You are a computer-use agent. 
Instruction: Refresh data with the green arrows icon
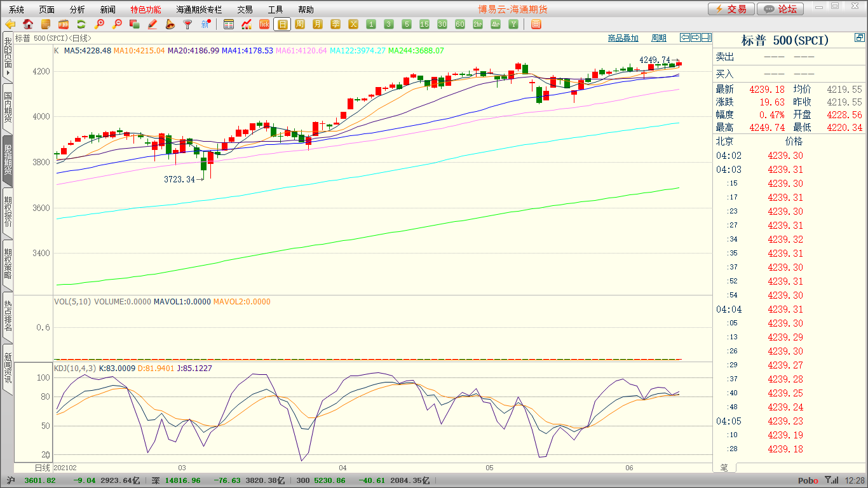point(81,25)
